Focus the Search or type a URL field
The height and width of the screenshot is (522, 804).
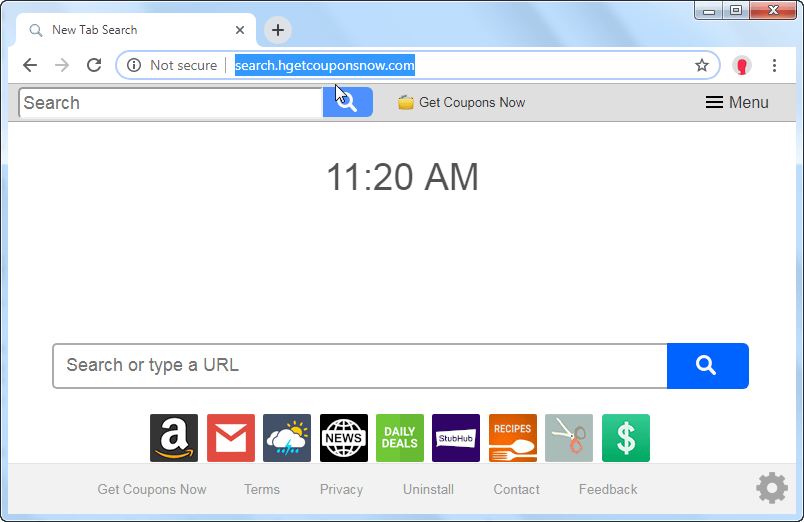360,366
